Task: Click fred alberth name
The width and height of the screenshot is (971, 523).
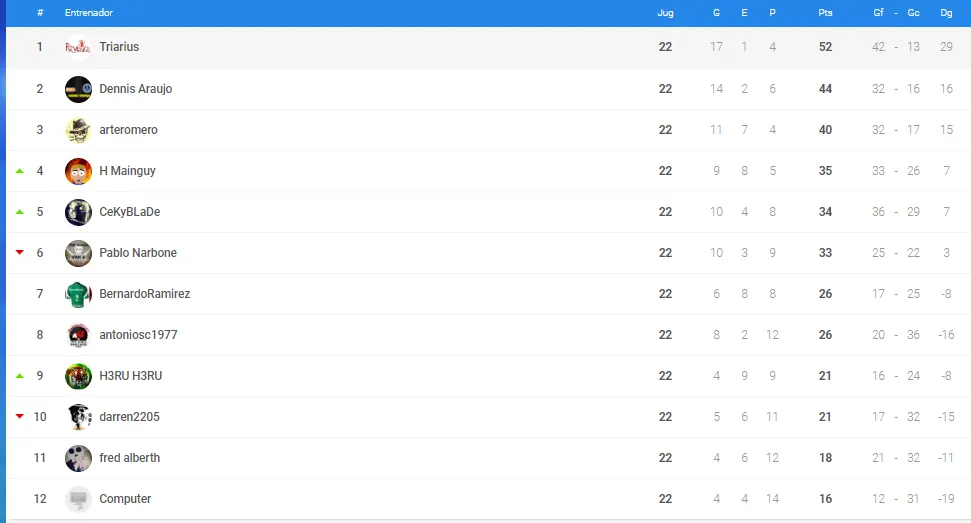Action: click(x=129, y=458)
